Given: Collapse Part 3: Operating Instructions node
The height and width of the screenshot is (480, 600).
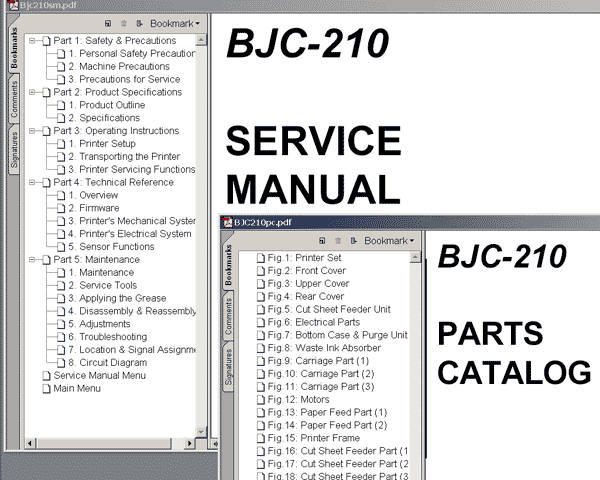Looking at the screenshot, I should pos(32,131).
